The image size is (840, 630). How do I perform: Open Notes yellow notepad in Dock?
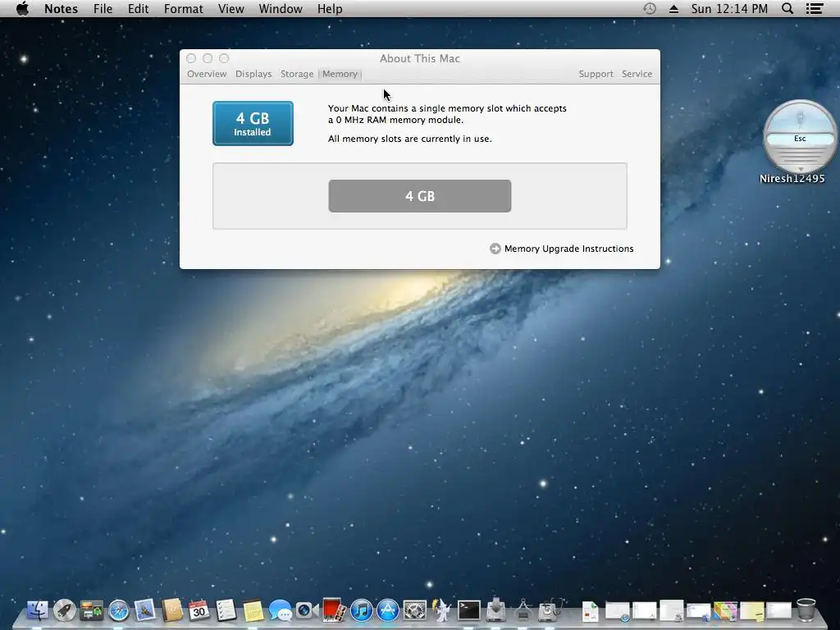[253, 610]
